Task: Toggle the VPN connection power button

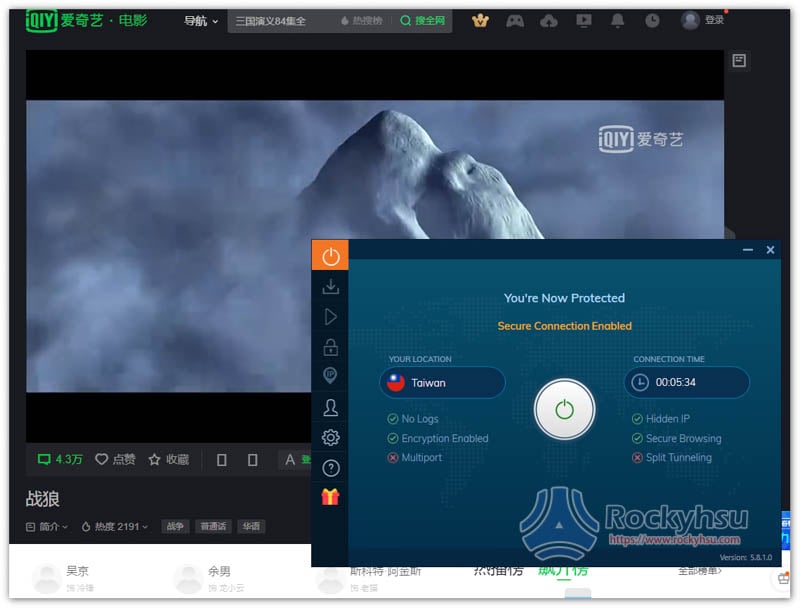Action: [564, 409]
